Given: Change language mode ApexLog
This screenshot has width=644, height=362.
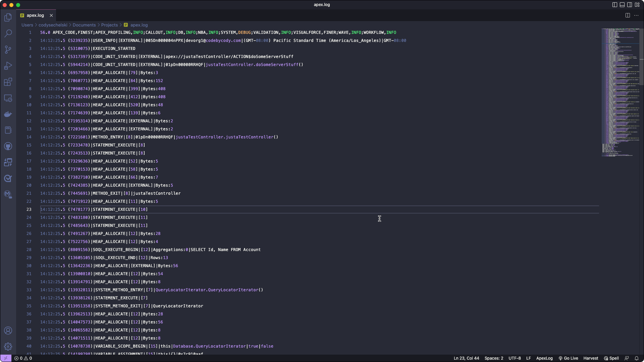Looking at the screenshot, I should click(544, 358).
